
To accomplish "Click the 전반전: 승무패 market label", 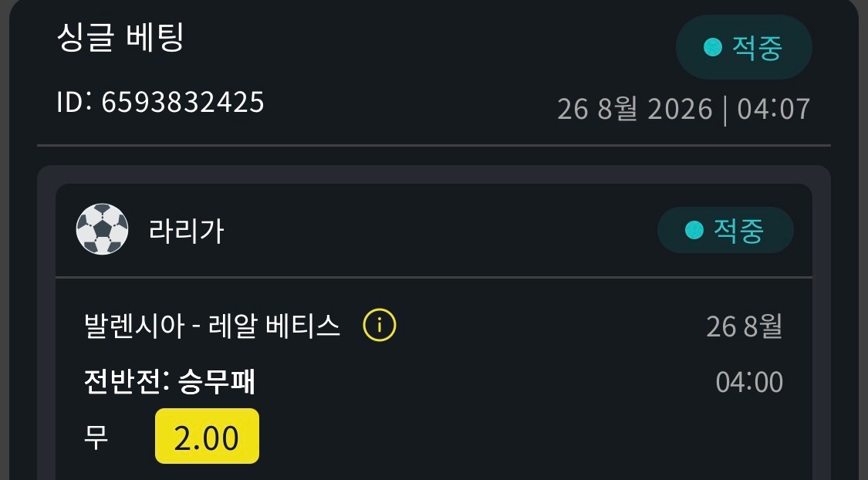I will point(170,381).
